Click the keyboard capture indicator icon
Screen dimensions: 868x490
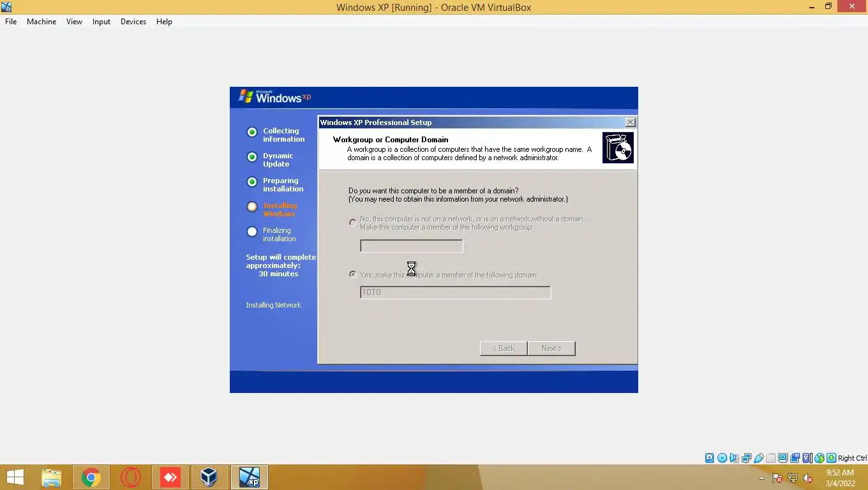831,458
